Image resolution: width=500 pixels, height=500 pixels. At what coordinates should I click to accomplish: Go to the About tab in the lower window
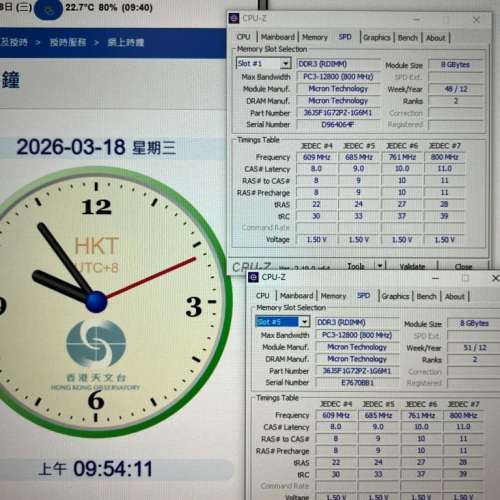455,296
